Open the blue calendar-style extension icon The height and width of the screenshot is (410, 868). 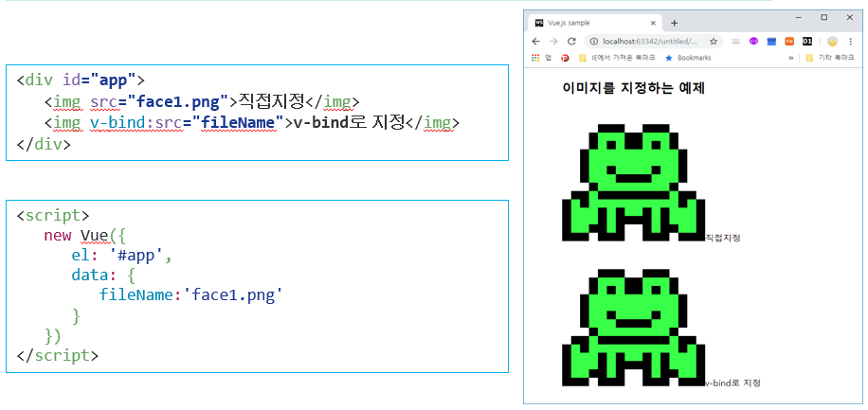click(771, 42)
